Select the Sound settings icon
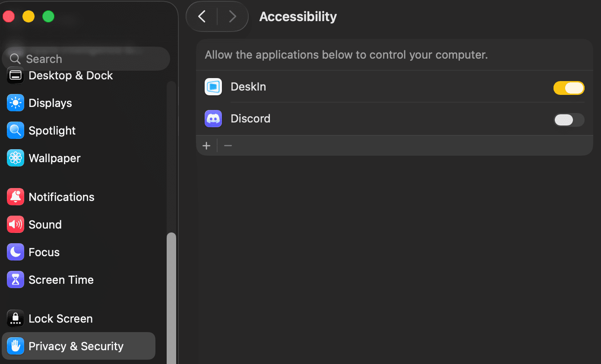The image size is (601, 364). pyautogui.click(x=15, y=224)
